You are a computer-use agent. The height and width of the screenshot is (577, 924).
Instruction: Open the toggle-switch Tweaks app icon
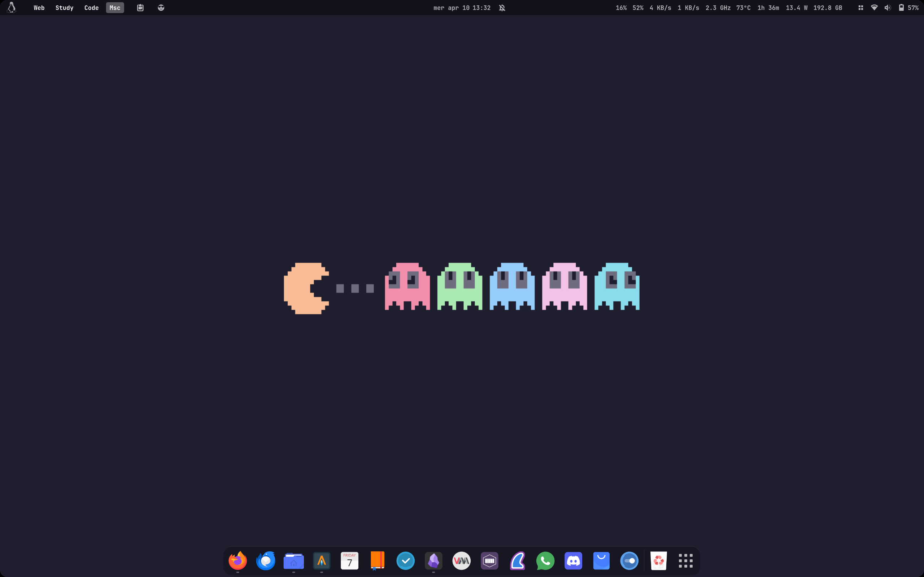629,560
